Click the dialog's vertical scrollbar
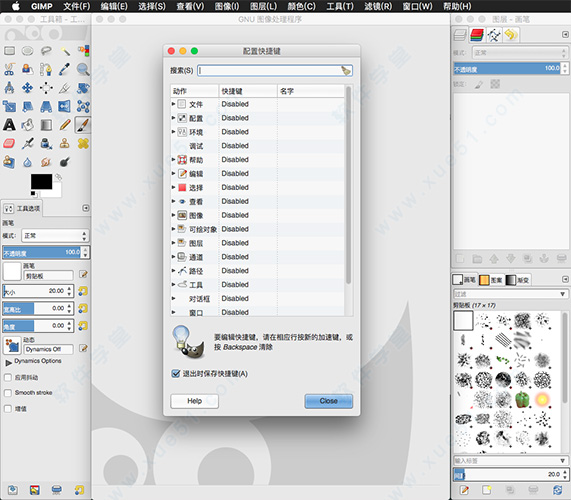 (348, 185)
